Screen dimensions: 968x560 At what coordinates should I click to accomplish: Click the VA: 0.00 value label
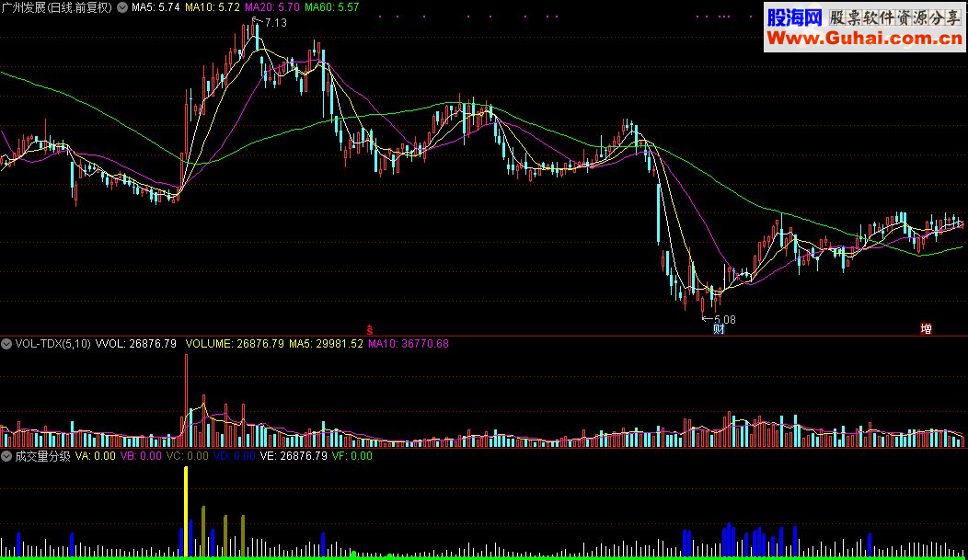(x=95, y=456)
